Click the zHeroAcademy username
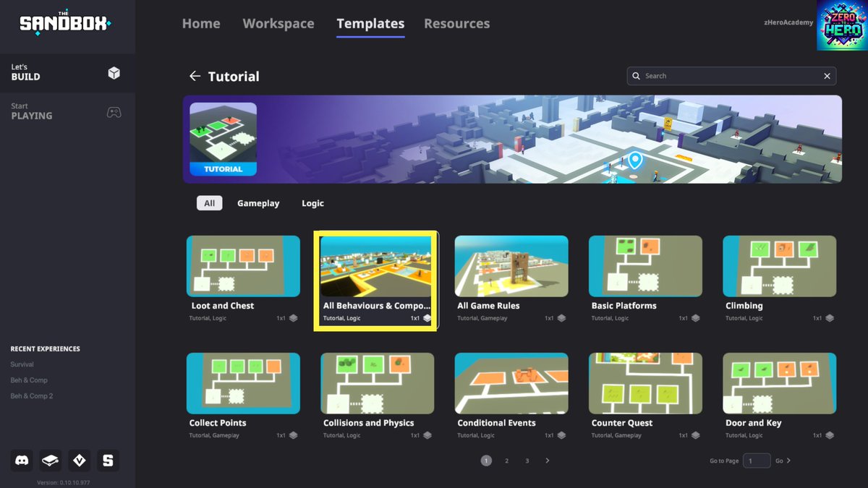868x488 pixels. 788,22
